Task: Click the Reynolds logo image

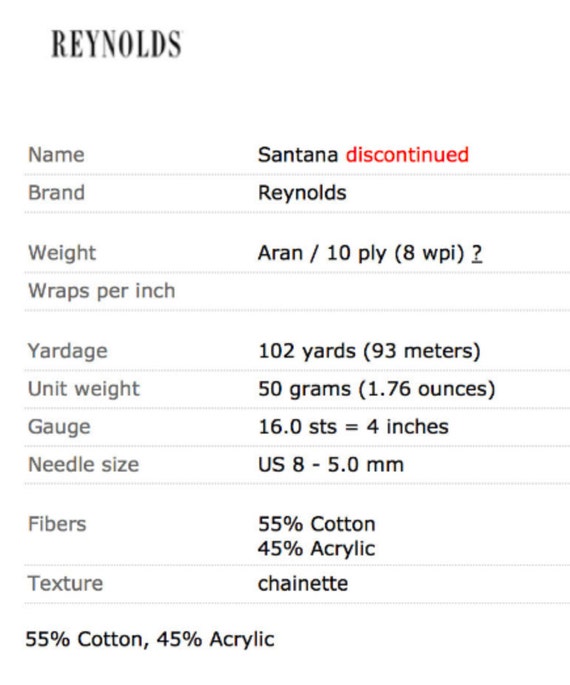Action: pos(116,44)
